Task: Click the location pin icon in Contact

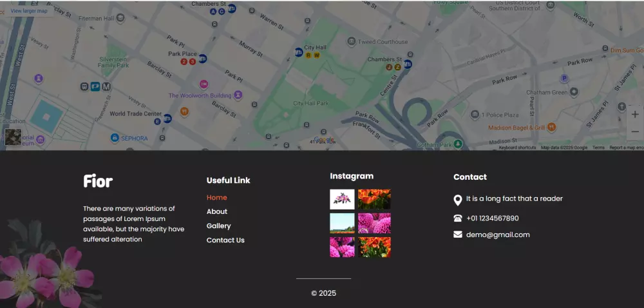Action: [457, 200]
